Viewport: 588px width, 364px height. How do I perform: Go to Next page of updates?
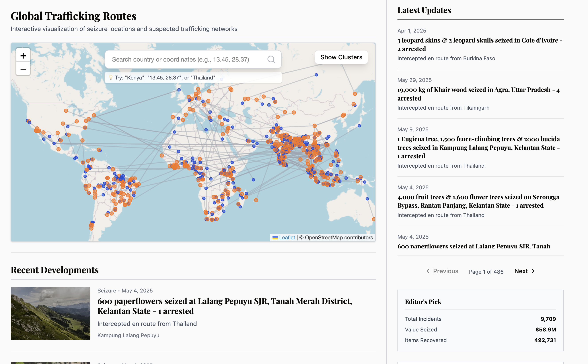pyautogui.click(x=521, y=271)
